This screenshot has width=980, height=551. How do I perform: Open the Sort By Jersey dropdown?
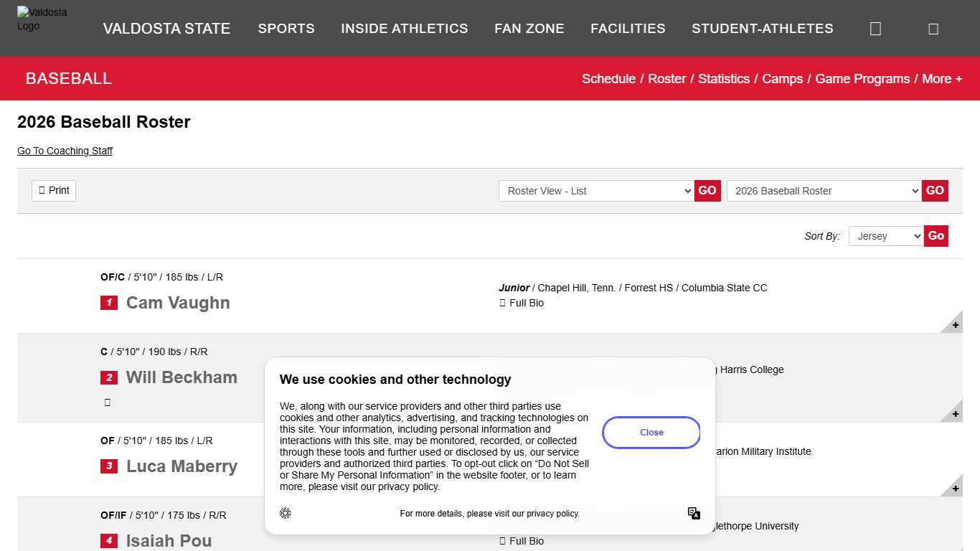tap(885, 236)
